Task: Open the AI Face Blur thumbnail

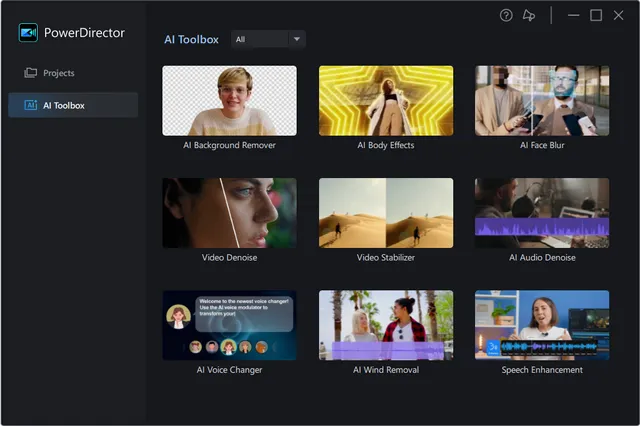Action: click(541, 100)
